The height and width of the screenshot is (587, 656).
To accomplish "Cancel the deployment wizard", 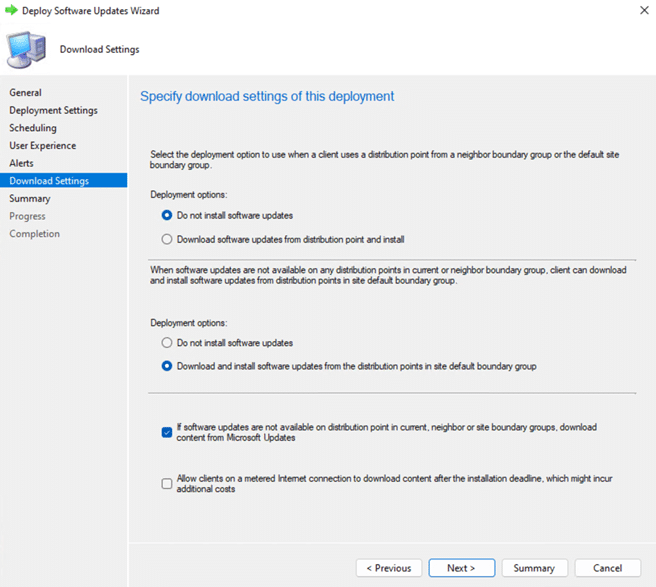I will coord(607,568).
